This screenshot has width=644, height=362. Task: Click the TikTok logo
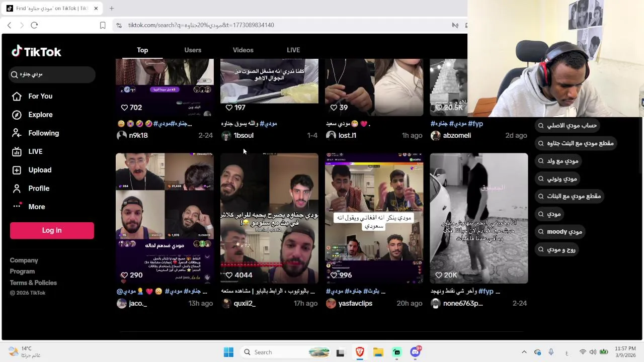[x=36, y=51]
